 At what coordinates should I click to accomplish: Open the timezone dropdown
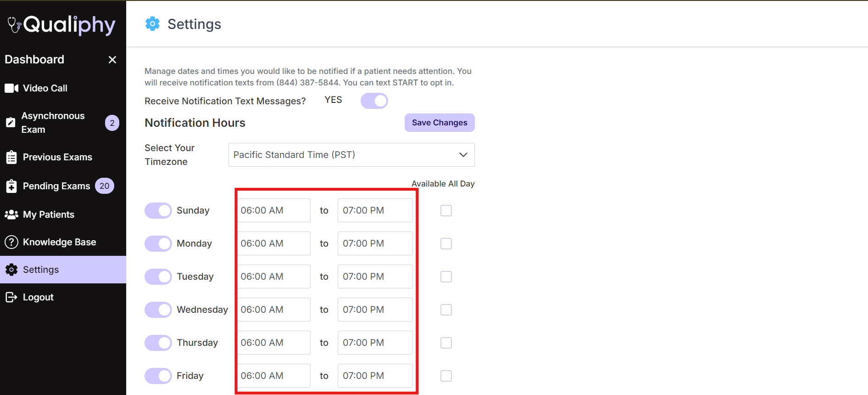pyautogui.click(x=351, y=155)
